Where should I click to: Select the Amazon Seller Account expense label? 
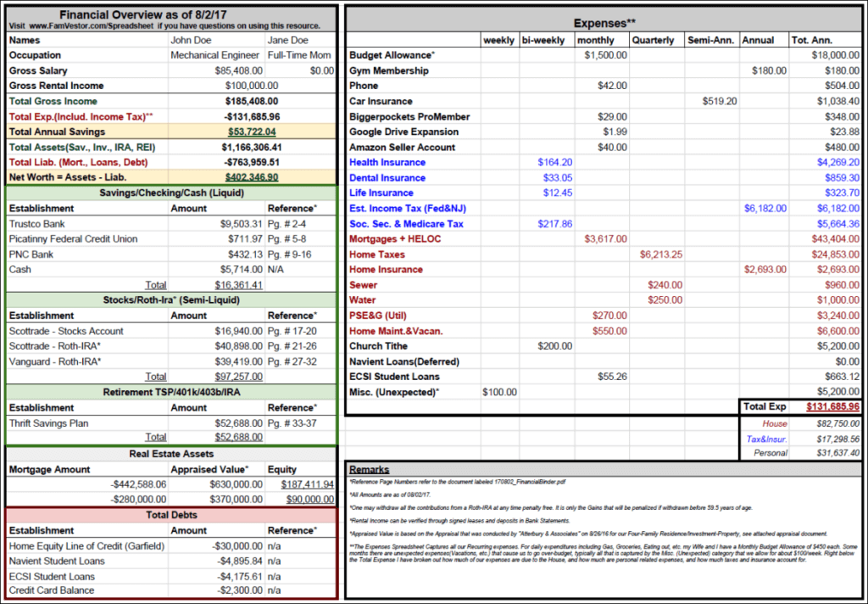pyautogui.click(x=402, y=148)
